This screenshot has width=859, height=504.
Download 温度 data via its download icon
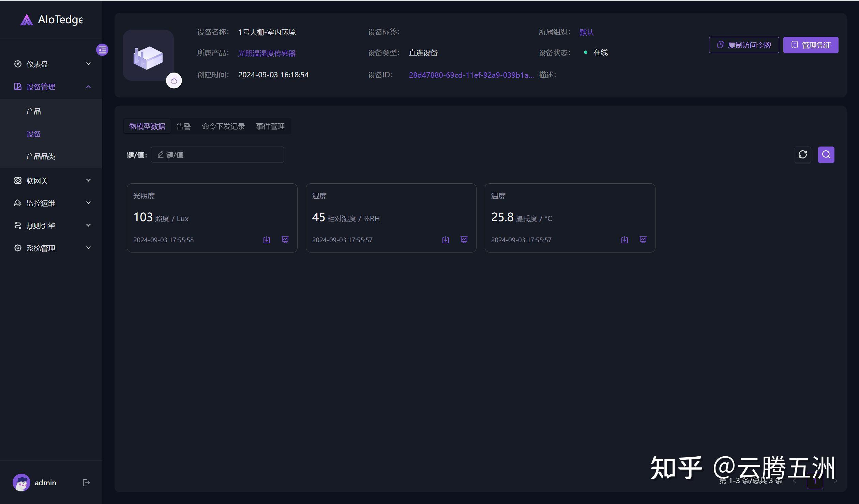point(624,240)
